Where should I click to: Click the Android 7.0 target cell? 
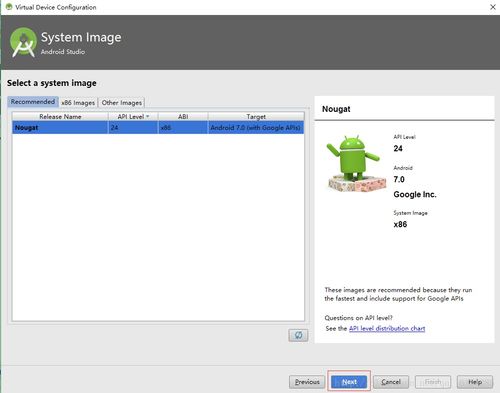256,128
